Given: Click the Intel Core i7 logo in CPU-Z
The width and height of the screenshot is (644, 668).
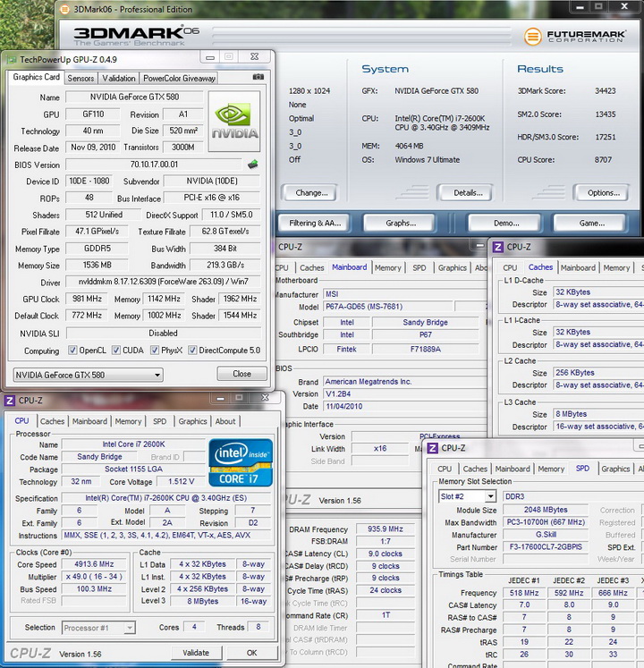Looking at the screenshot, I should (241, 462).
